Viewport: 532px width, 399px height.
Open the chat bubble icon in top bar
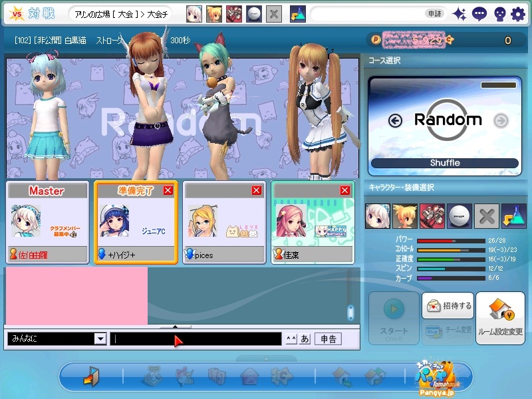click(x=479, y=14)
